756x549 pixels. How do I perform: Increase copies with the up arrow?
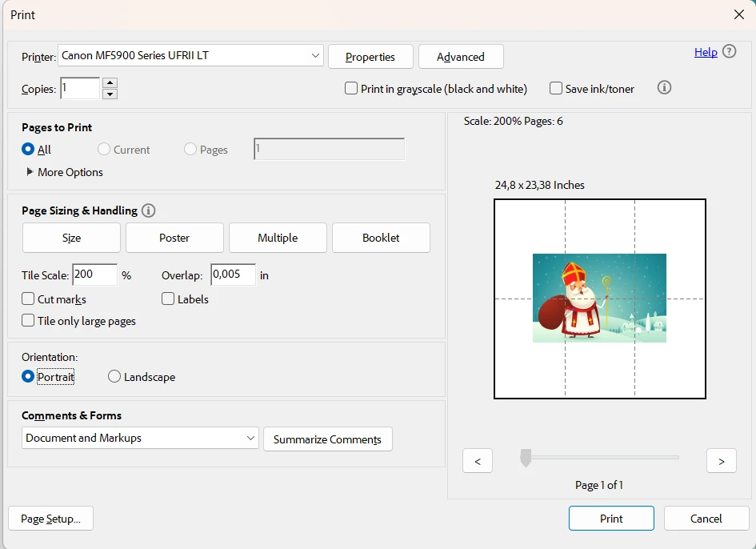coord(110,82)
